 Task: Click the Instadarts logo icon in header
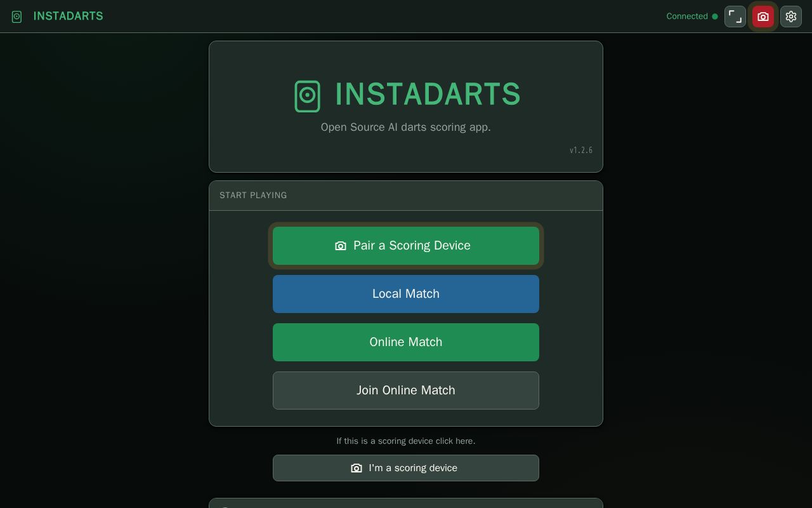(17, 17)
